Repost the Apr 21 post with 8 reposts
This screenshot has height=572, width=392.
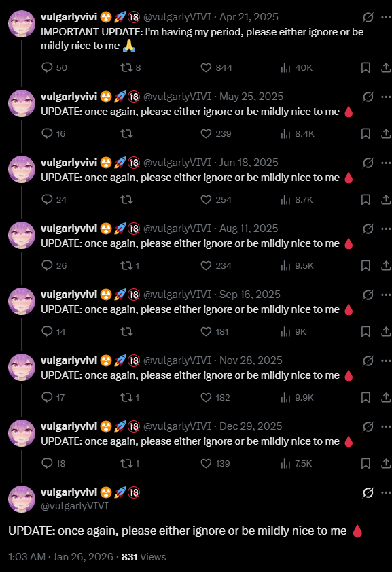[130, 67]
